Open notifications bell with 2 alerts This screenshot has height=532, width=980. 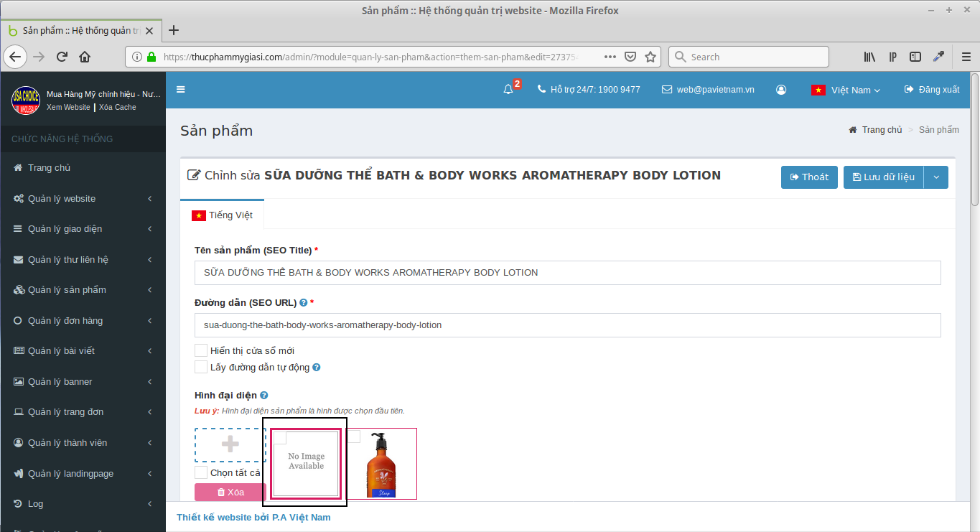(511, 89)
